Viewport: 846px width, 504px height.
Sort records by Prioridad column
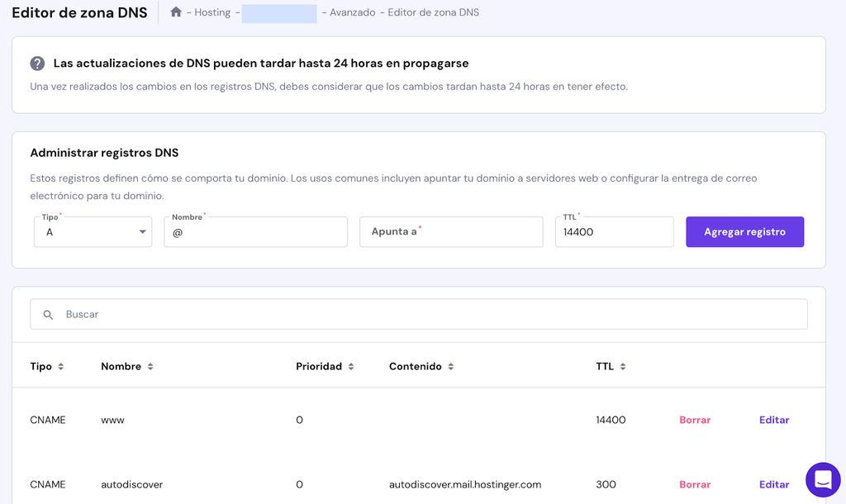[x=350, y=367]
